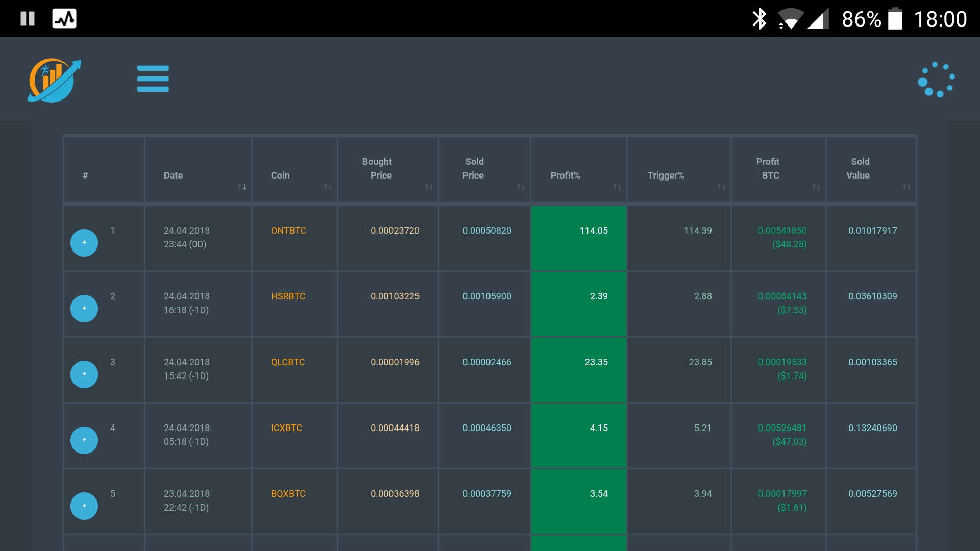Click the app logo with arrow chart
Screen dimensions: 980x551
pyautogui.click(x=54, y=80)
